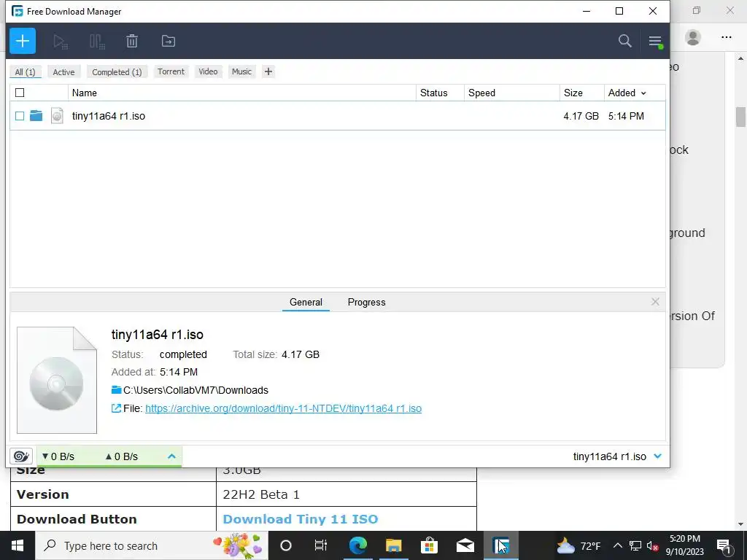
Task: Click the network tray icon
Action: coord(635,545)
